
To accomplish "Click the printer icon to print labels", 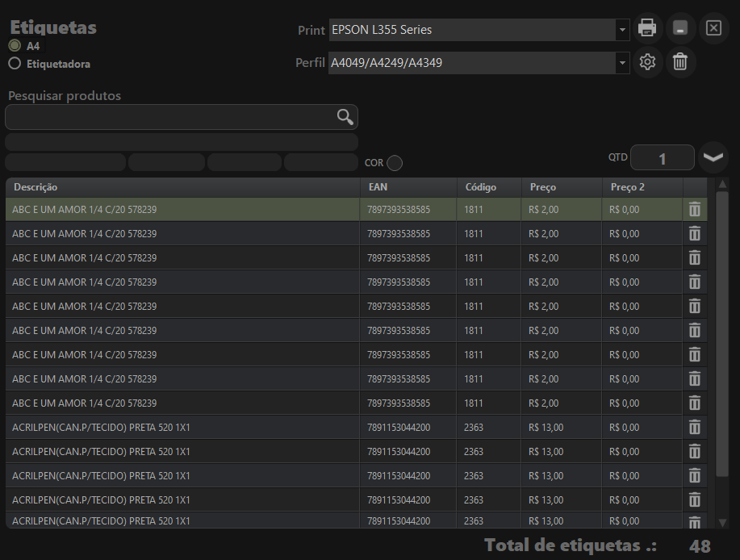I will (x=647, y=28).
